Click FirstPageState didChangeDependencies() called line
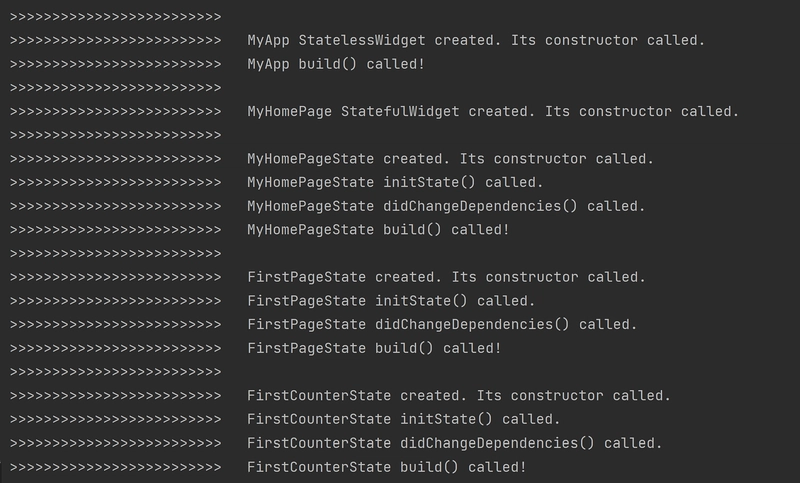Image resolution: width=800 pixels, height=483 pixels. point(323,325)
